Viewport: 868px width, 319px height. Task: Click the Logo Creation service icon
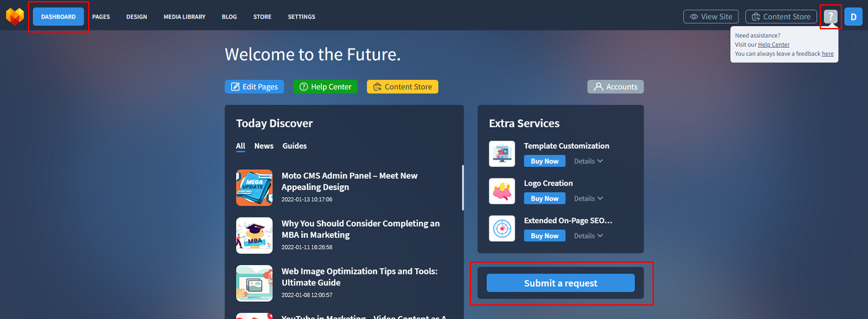pos(502,191)
